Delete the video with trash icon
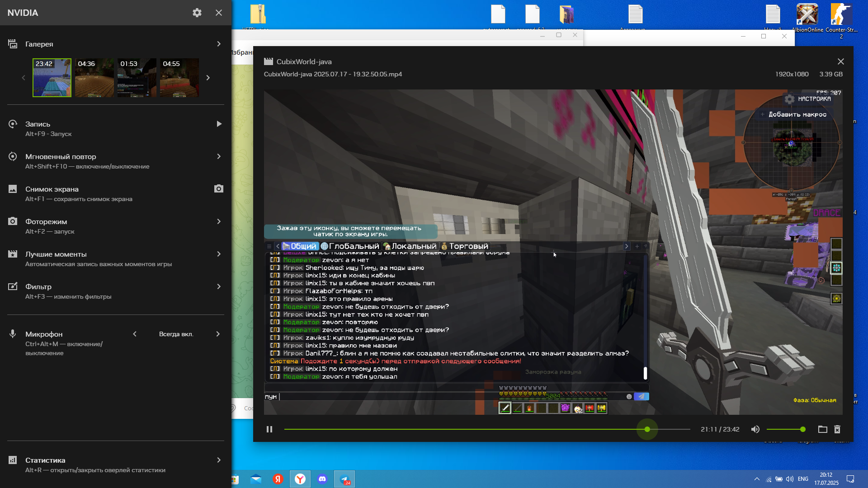This screenshot has width=868, height=488. pos(837,429)
